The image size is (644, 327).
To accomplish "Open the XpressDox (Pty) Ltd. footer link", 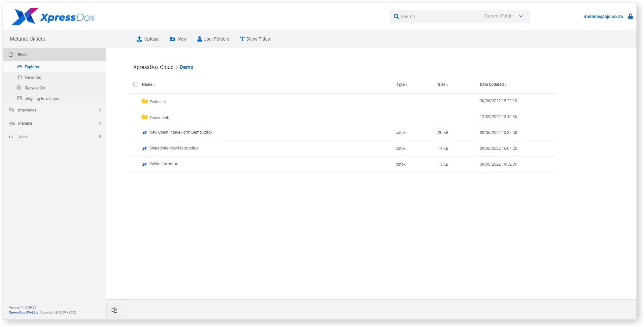I will (24, 312).
